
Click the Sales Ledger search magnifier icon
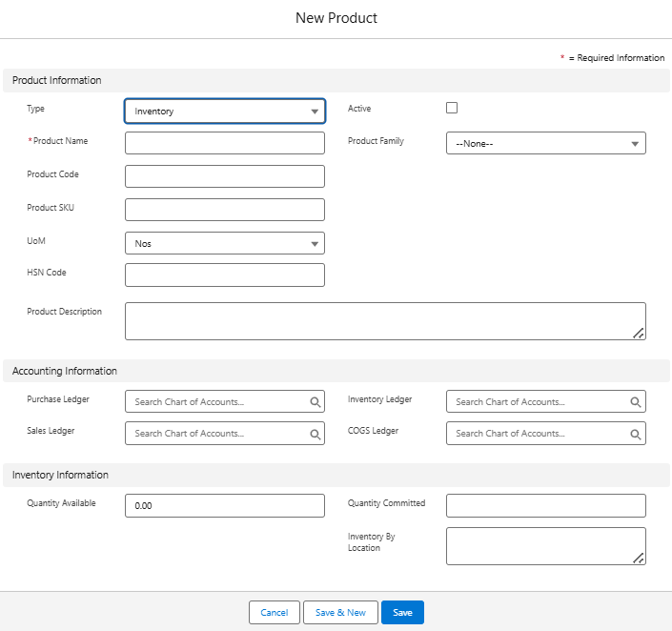tap(316, 434)
